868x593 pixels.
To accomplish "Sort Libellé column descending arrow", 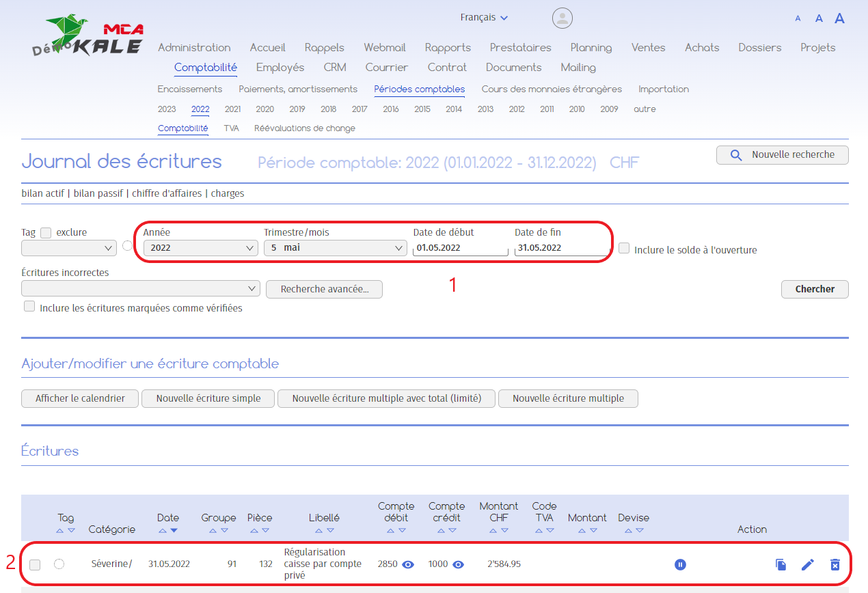I will (x=330, y=530).
